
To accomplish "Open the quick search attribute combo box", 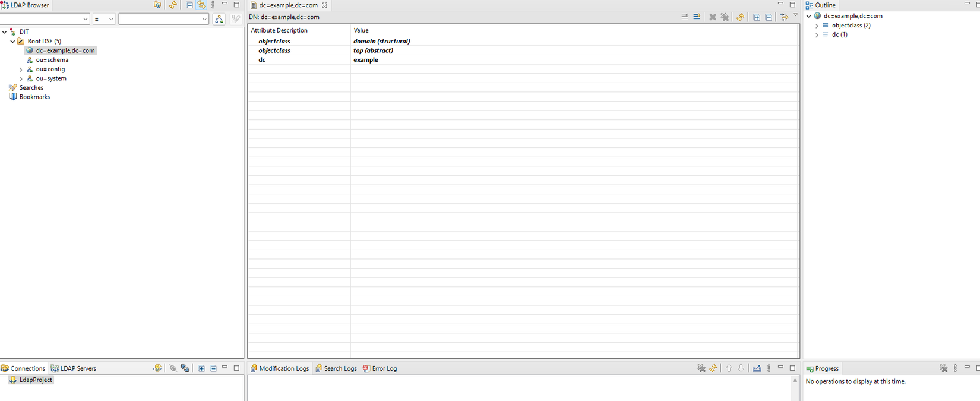I will click(x=45, y=19).
